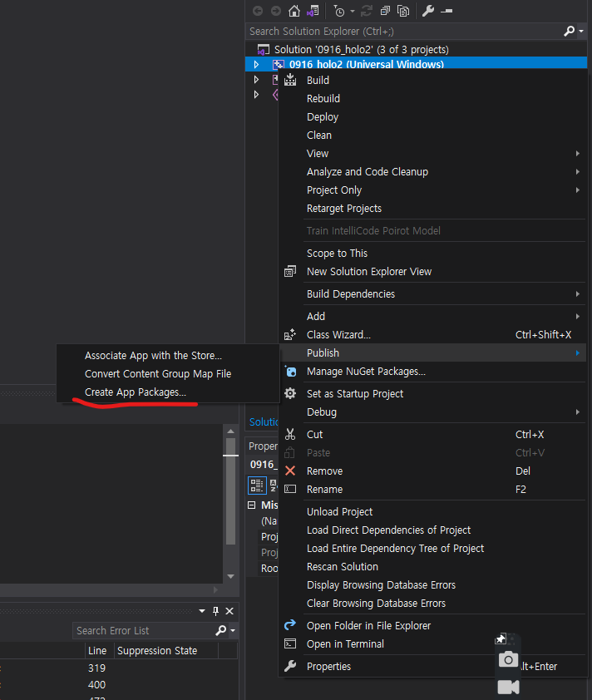Screen dimensions: 592x700
Task: Click Rebuild in the context menu
Action: pyautogui.click(x=323, y=98)
